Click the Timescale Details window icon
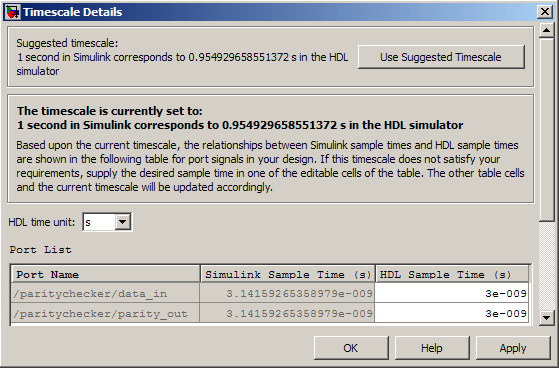Viewport: 559px width, 368px height. 12,12
